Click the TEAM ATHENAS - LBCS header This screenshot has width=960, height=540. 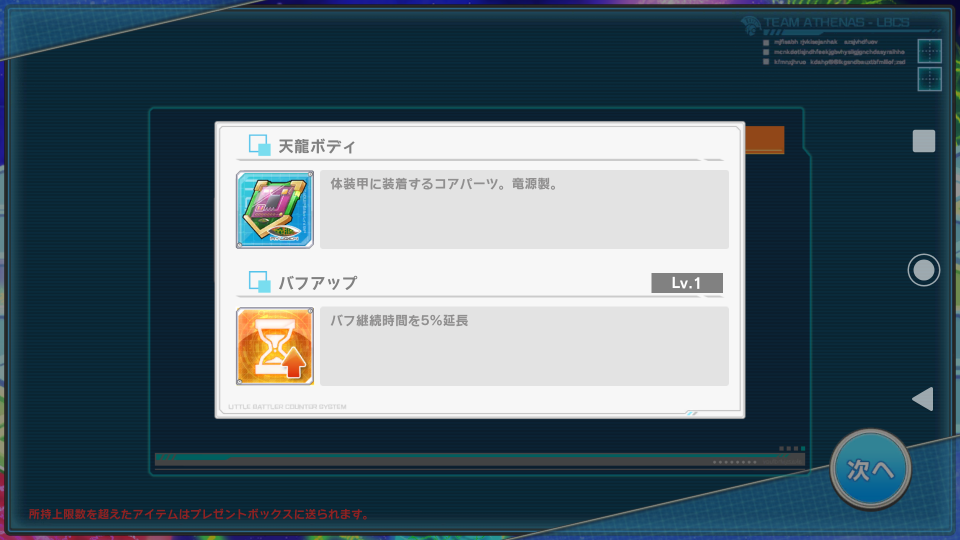(836, 23)
